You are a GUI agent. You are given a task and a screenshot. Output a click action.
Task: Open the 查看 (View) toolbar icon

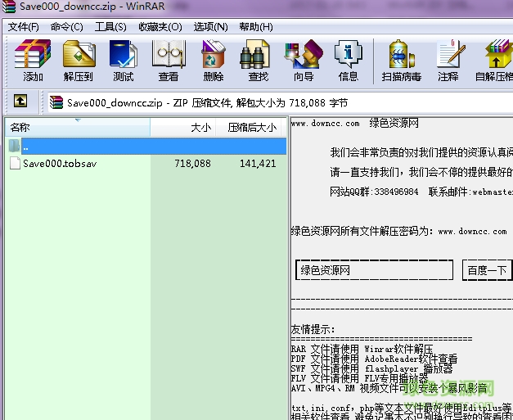pyautogui.click(x=169, y=61)
